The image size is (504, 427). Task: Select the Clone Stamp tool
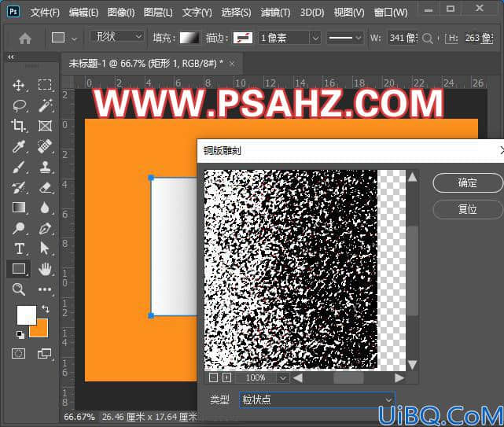tap(45, 167)
